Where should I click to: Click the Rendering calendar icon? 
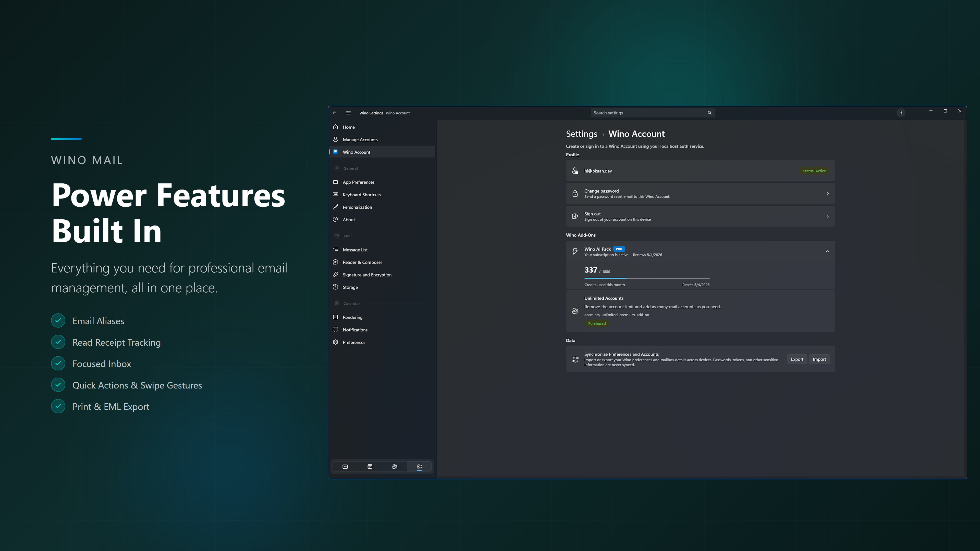click(x=336, y=318)
